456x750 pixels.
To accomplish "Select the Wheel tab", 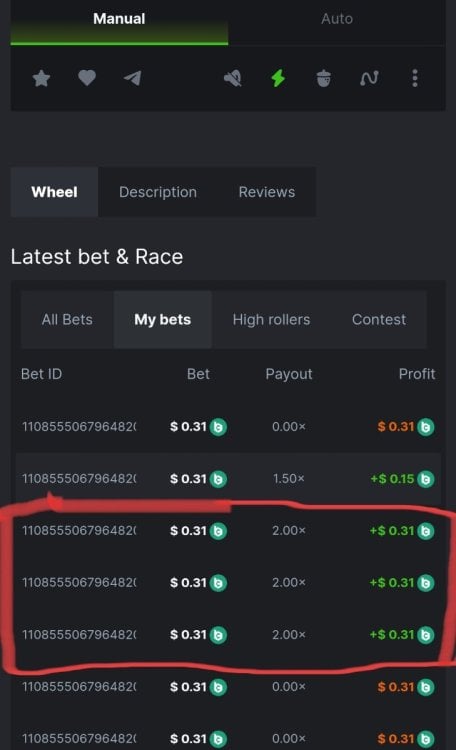I will (x=55, y=192).
